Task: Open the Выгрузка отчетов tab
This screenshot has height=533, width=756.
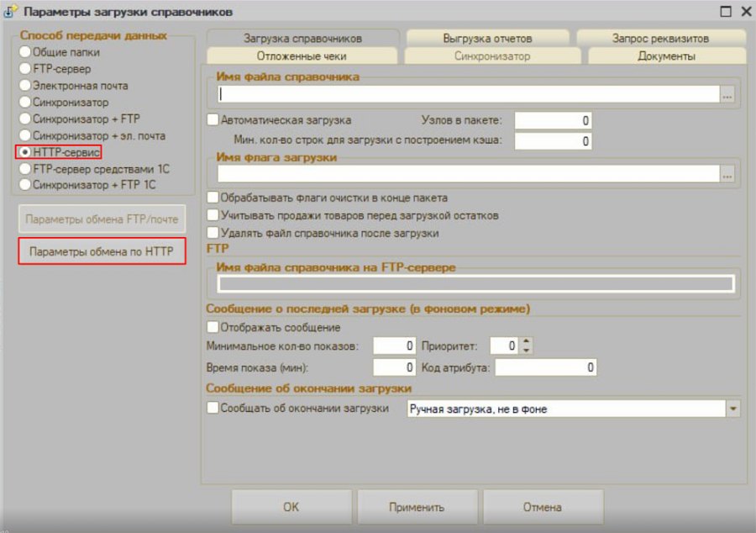Action: (x=487, y=38)
